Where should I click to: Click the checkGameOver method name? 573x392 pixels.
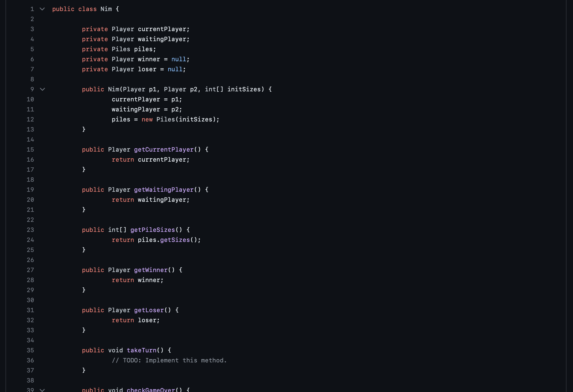tap(151, 389)
